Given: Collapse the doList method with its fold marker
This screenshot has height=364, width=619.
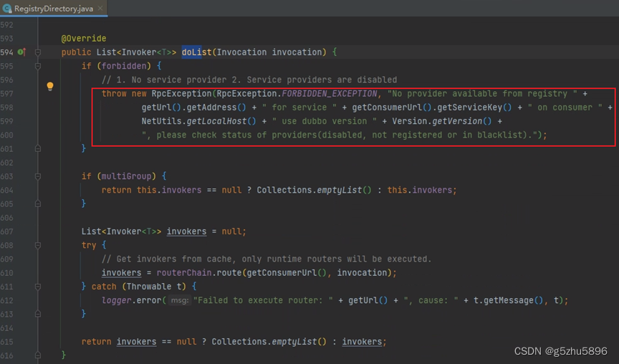Looking at the screenshot, I should pos(38,52).
